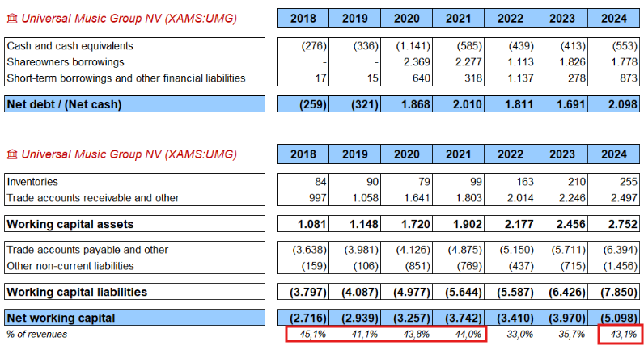Select the Trade accounts receivable and other label

click(x=93, y=198)
